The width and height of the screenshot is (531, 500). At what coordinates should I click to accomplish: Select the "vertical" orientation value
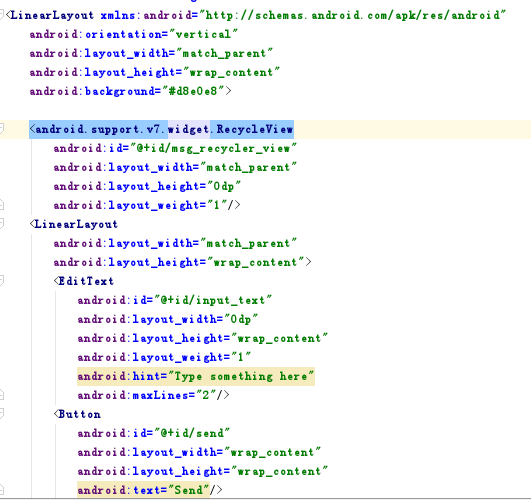pyautogui.click(x=203, y=34)
